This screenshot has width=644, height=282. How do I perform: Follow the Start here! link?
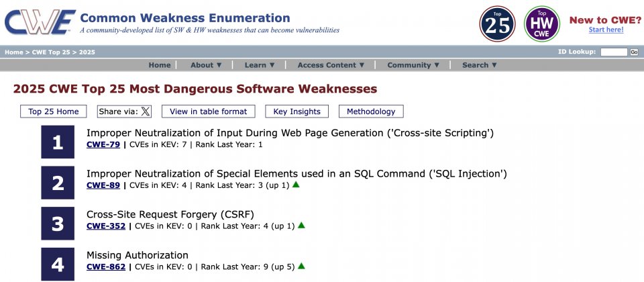click(606, 30)
